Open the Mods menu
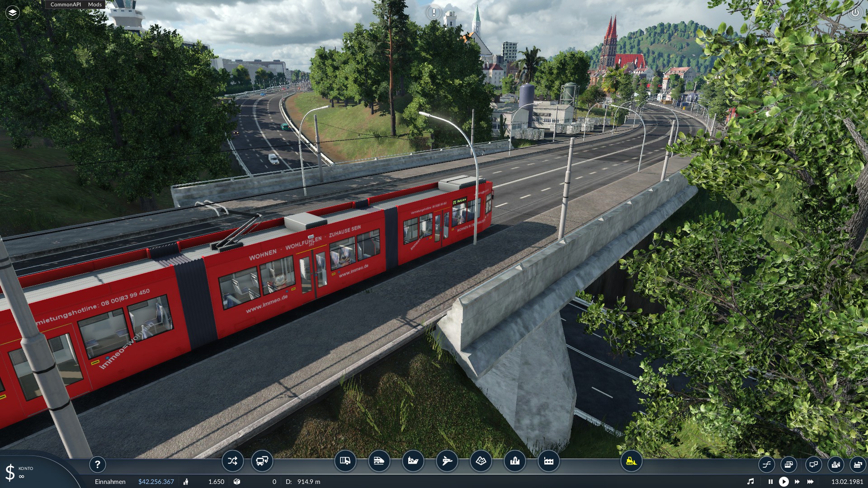The width and height of the screenshot is (868, 488). click(x=95, y=5)
